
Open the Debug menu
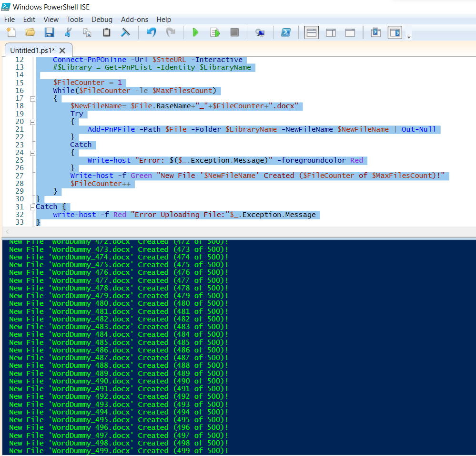tap(101, 20)
